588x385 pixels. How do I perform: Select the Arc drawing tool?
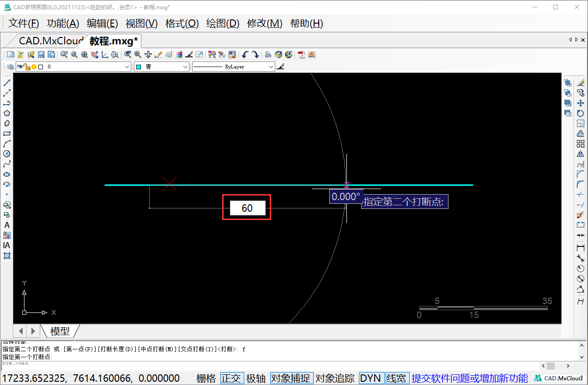pos(7,144)
